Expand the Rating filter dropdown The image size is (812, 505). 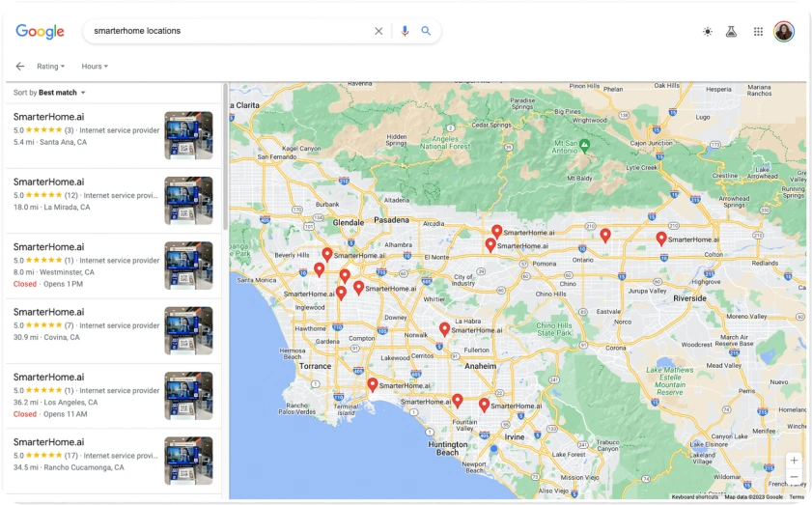pos(50,67)
